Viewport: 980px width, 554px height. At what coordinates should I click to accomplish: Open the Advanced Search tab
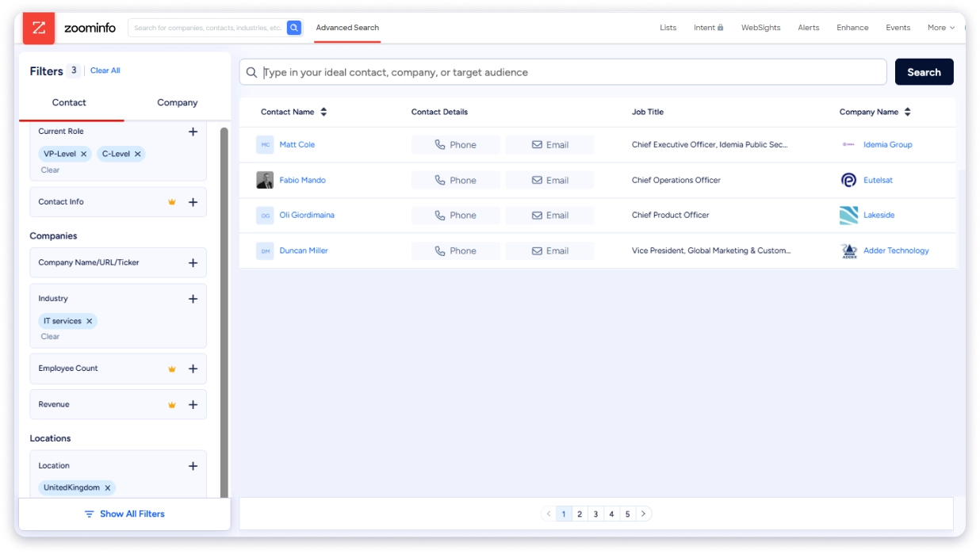point(347,28)
